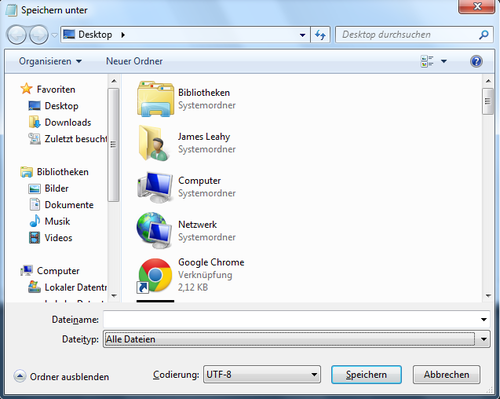The height and width of the screenshot is (399, 500).
Task: Click the blue help icon
Action: click(x=476, y=61)
